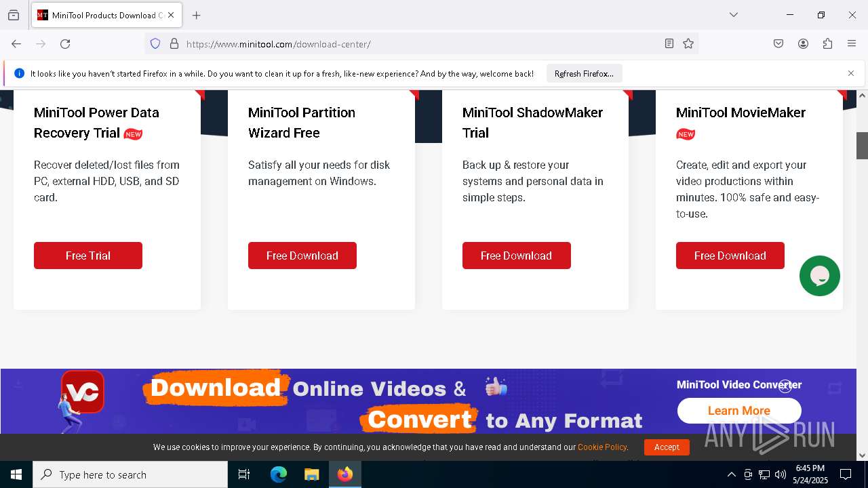Open the green live chat bubble

820,276
